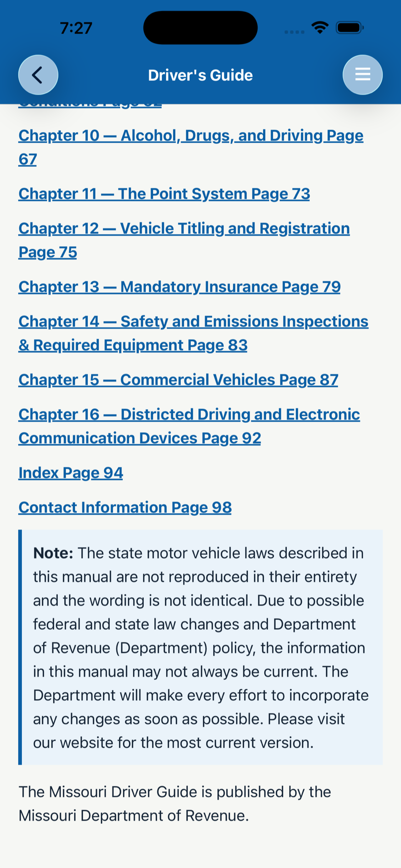Tap the Driver's Guide header title
The height and width of the screenshot is (868, 401).
[200, 75]
